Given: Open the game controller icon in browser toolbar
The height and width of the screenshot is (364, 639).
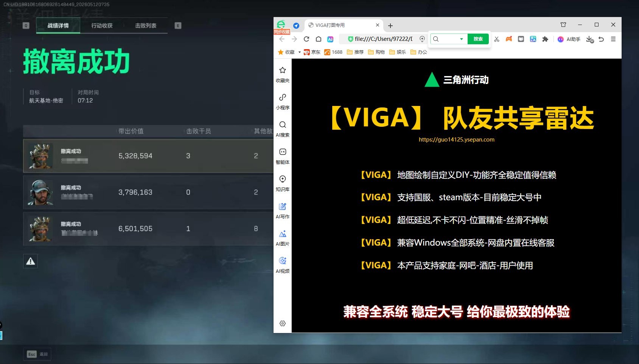Looking at the screenshot, I should [509, 39].
